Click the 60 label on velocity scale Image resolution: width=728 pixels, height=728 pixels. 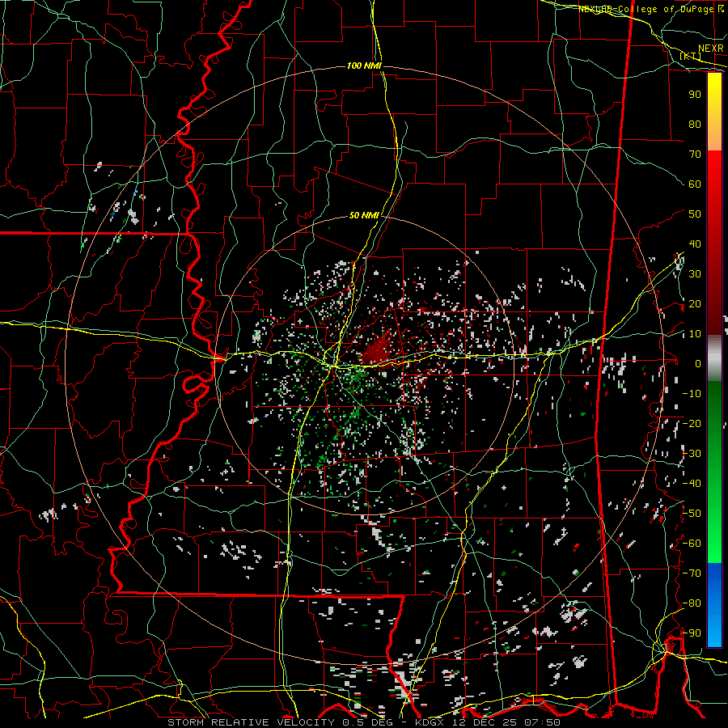[695, 184]
